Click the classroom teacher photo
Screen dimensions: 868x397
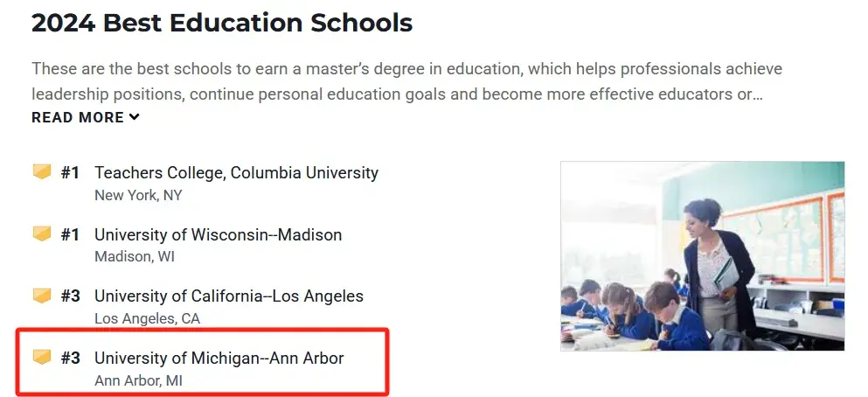pos(703,256)
